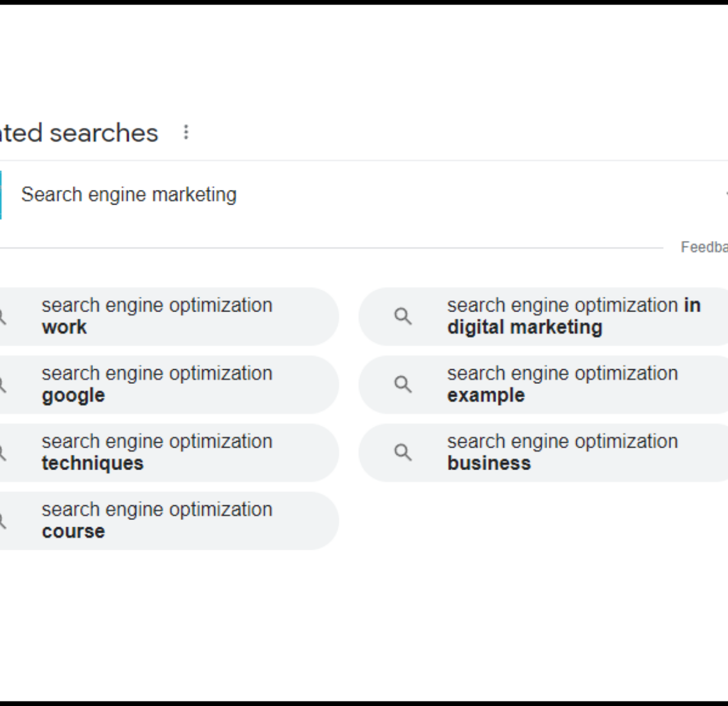Click magnifier icon next to digital marketing suggestion
This screenshot has height=706, width=728.
click(x=403, y=317)
